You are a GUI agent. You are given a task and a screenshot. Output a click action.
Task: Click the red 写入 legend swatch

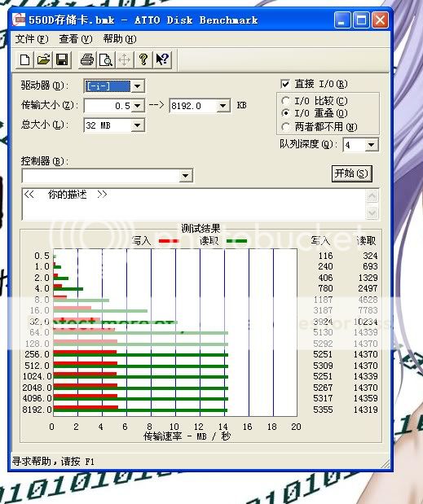pos(169,241)
